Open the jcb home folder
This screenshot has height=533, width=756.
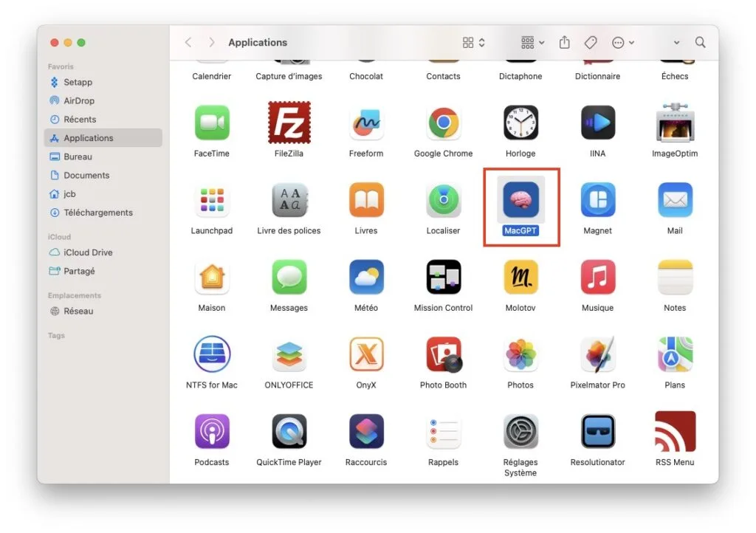(103, 193)
